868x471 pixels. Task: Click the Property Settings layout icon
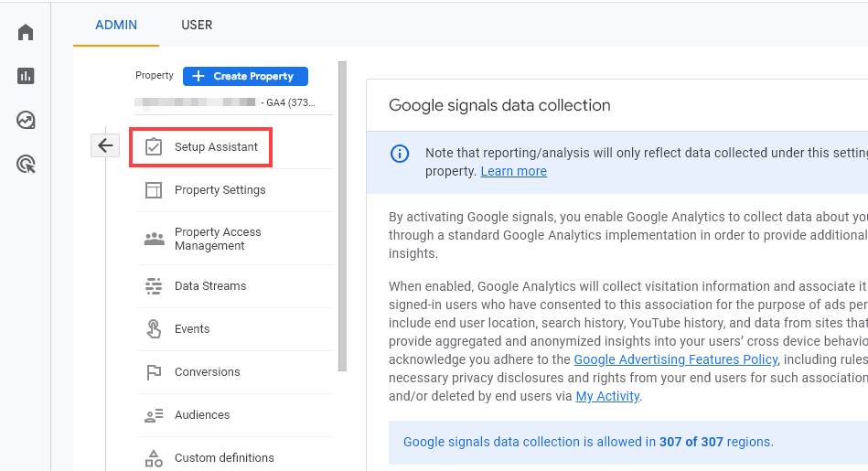pyautogui.click(x=154, y=190)
